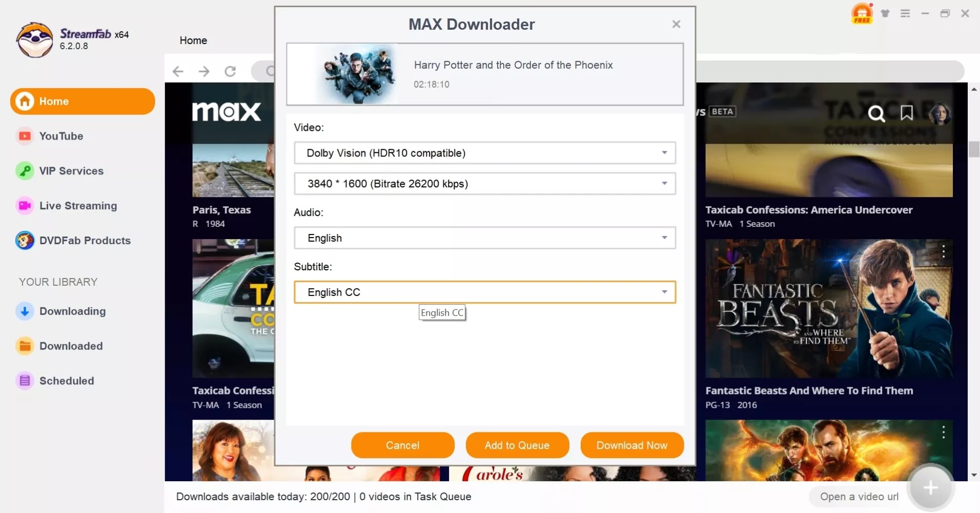980x513 pixels.
Task: Open YouTube in the sidebar
Action: 61,136
